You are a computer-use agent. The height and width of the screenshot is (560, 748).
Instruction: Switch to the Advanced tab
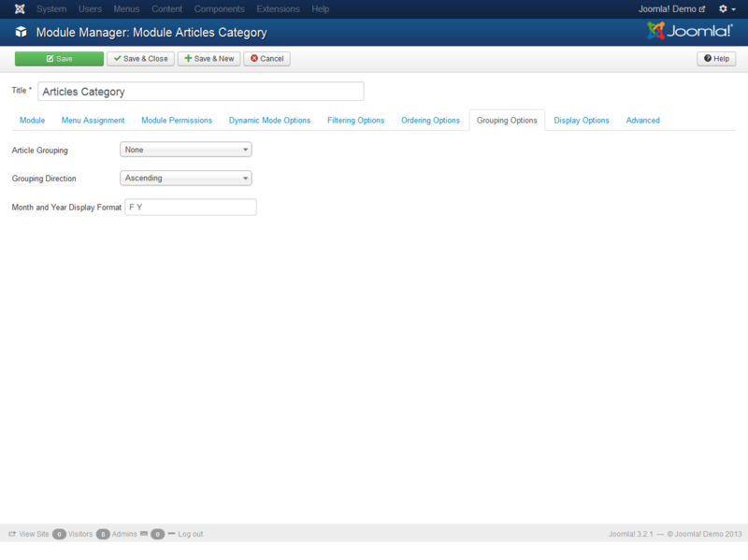[643, 121]
